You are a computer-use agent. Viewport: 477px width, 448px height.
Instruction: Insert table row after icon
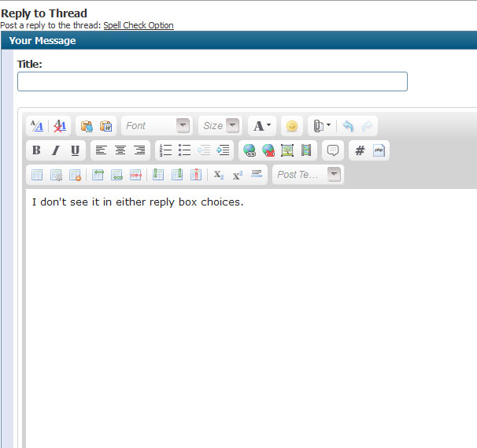coord(116,175)
